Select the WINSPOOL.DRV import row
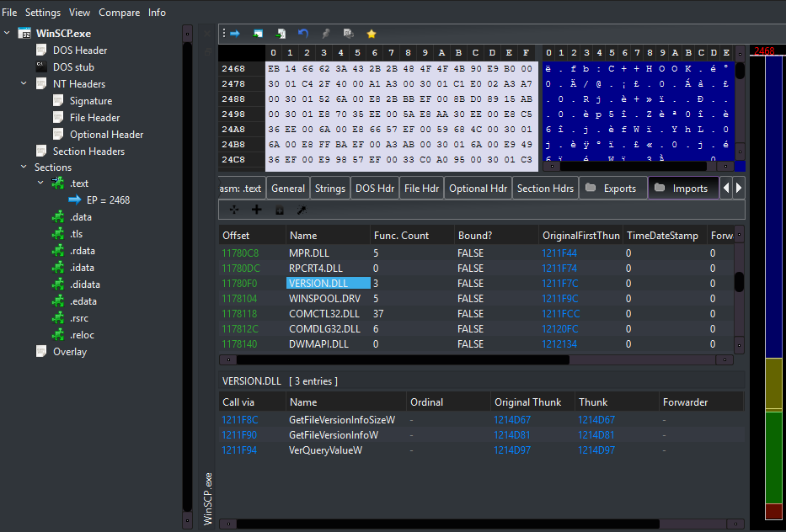The height and width of the screenshot is (532, 786). [x=476, y=299]
